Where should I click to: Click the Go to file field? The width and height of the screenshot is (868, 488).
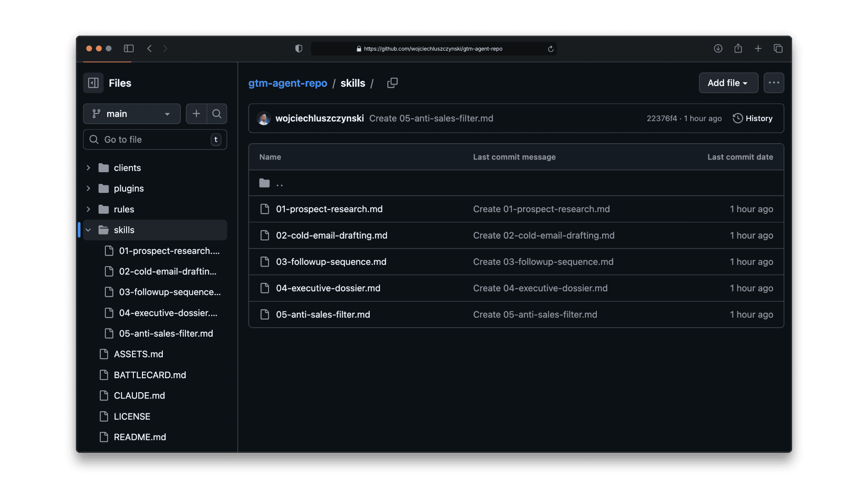click(x=154, y=140)
